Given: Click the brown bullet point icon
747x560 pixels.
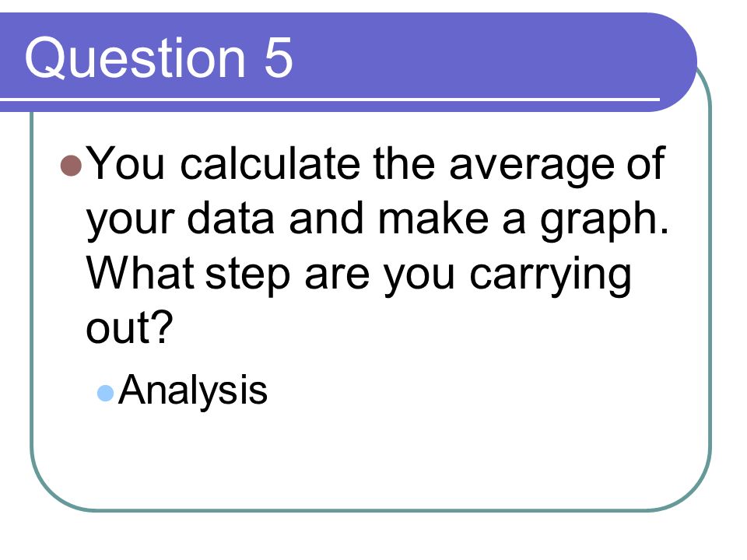Looking at the screenshot, I should (72, 165).
